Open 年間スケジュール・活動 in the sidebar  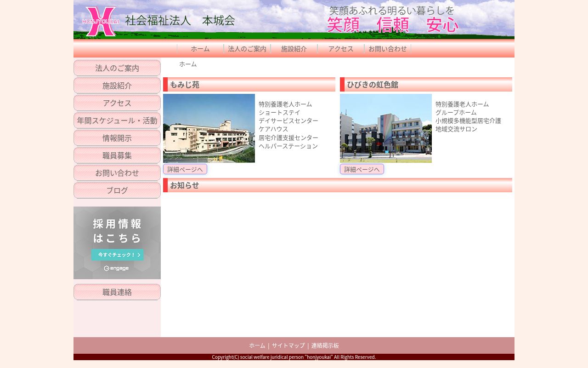click(117, 121)
